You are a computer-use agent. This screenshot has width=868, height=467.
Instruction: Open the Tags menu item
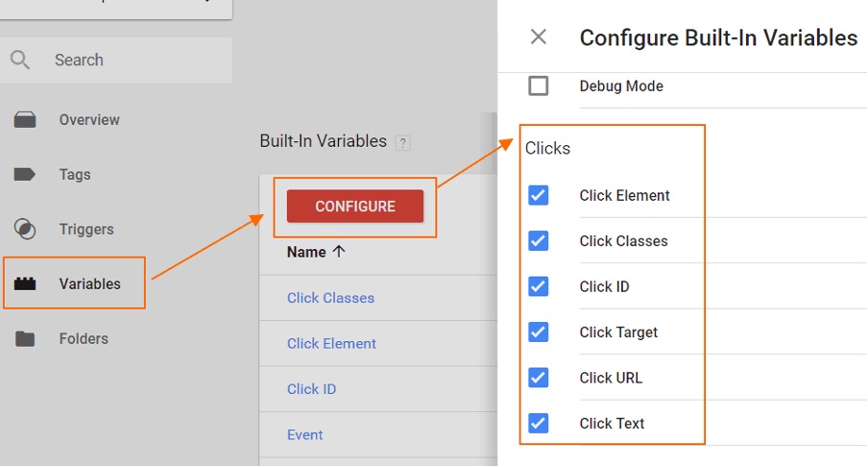point(75,175)
